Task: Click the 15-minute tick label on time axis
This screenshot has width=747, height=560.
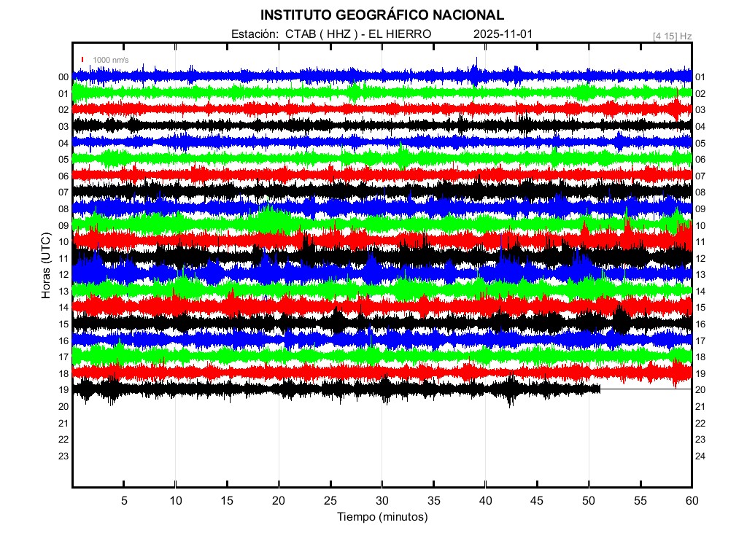Action: tap(227, 500)
